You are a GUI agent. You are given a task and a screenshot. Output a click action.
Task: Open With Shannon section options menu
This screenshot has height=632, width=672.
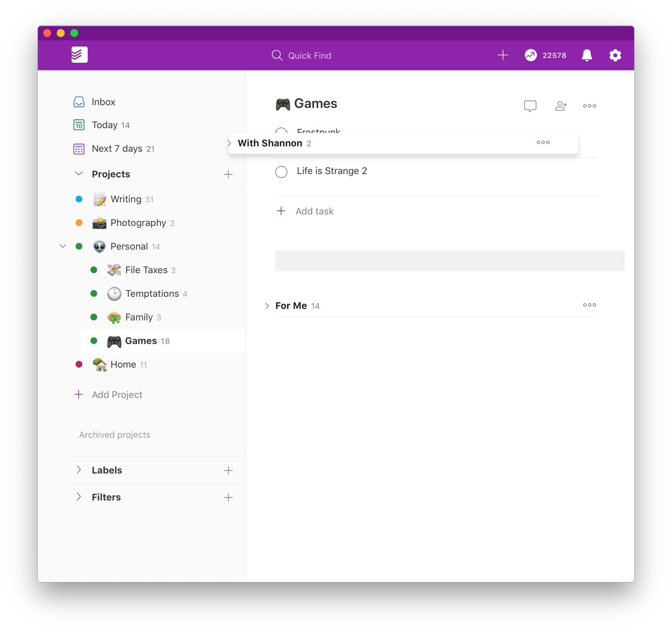[x=543, y=143]
